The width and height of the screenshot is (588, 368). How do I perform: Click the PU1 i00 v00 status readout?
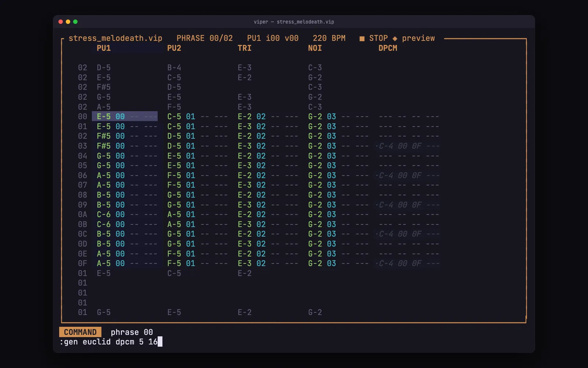(x=273, y=38)
